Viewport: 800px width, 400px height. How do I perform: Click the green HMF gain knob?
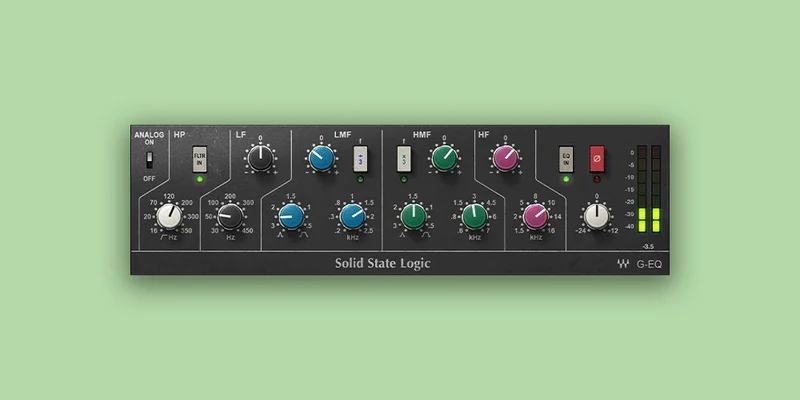[x=444, y=158]
